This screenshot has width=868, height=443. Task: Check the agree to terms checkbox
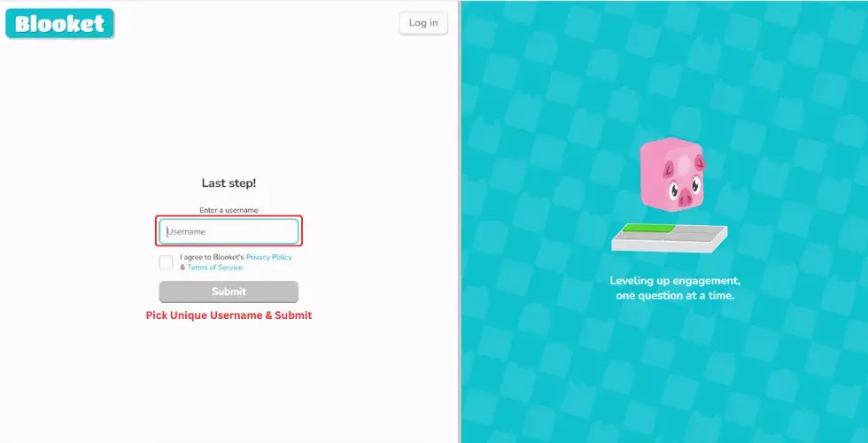167,262
